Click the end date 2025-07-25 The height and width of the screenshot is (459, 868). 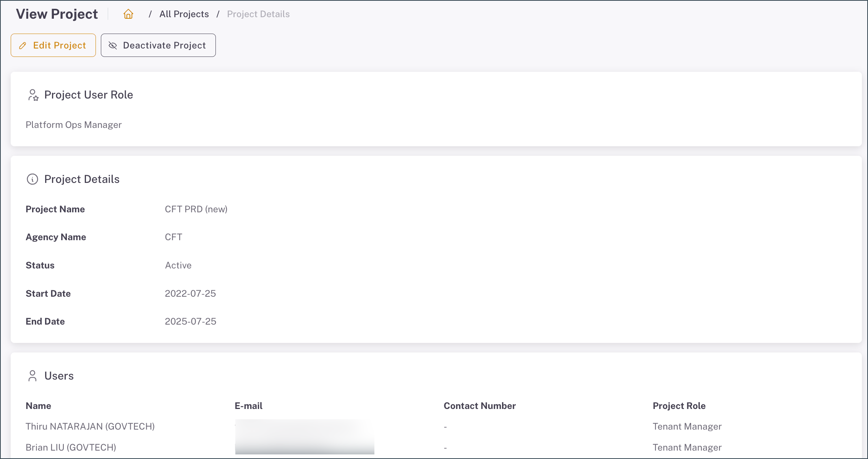tap(190, 322)
